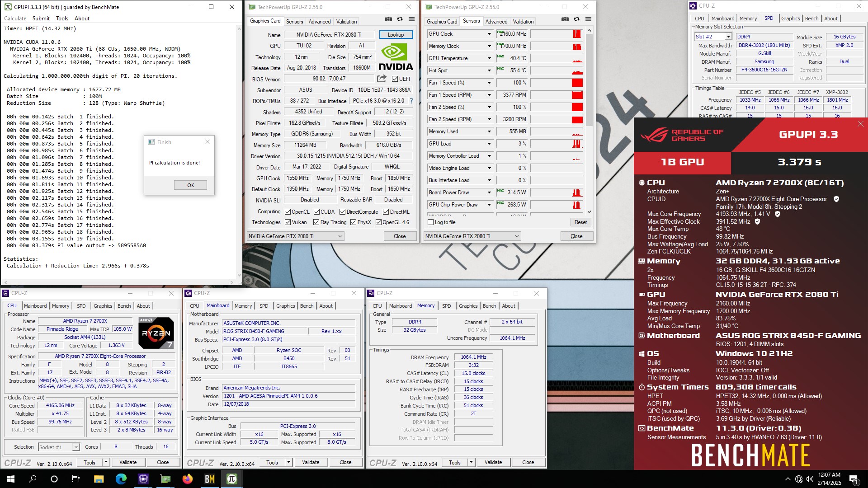Screen dimensions: 868x488
Task: Click Close button in CPU-Z Memory window
Action: [x=528, y=462]
